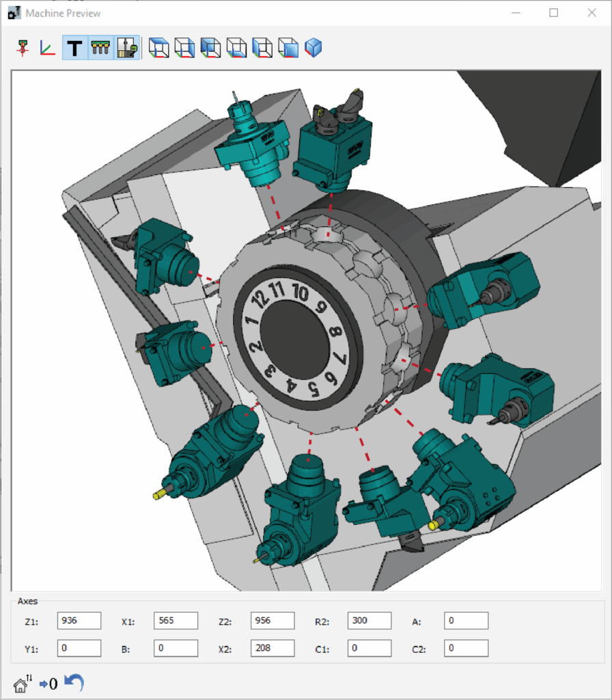Switch to the top face cube view
612x700 pixels.
(158, 48)
